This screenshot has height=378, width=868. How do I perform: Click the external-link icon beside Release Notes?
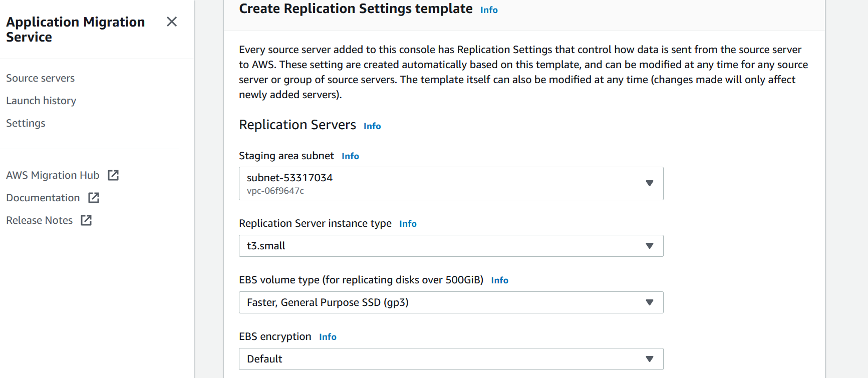tap(86, 220)
